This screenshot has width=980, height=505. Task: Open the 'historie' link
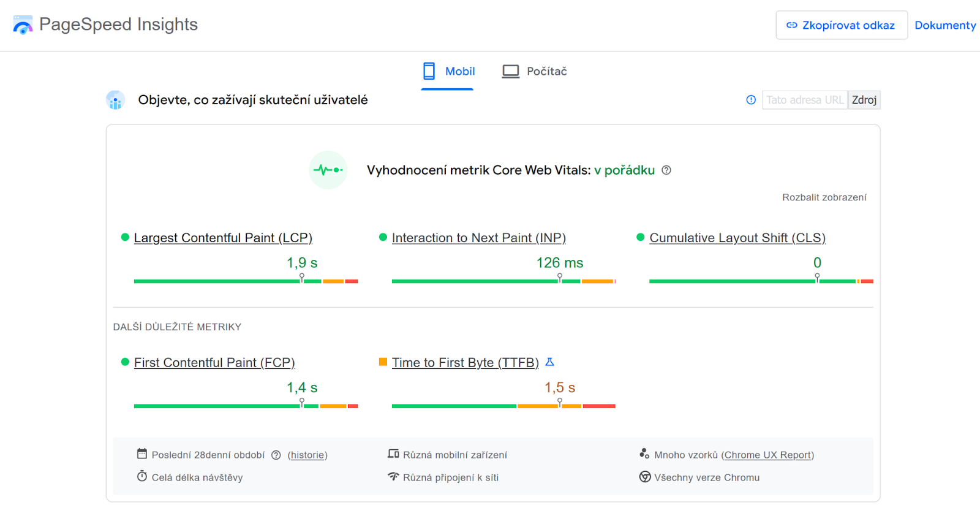tap(307, 455)
